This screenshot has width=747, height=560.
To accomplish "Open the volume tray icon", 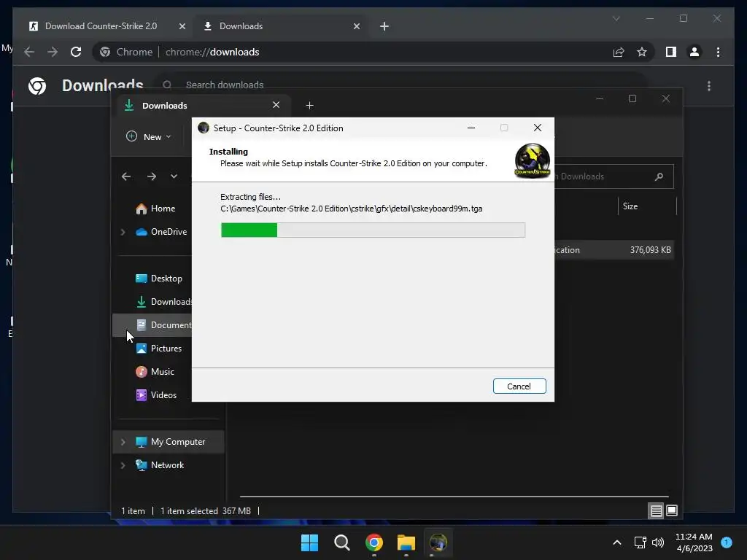I will coord(658,542).
